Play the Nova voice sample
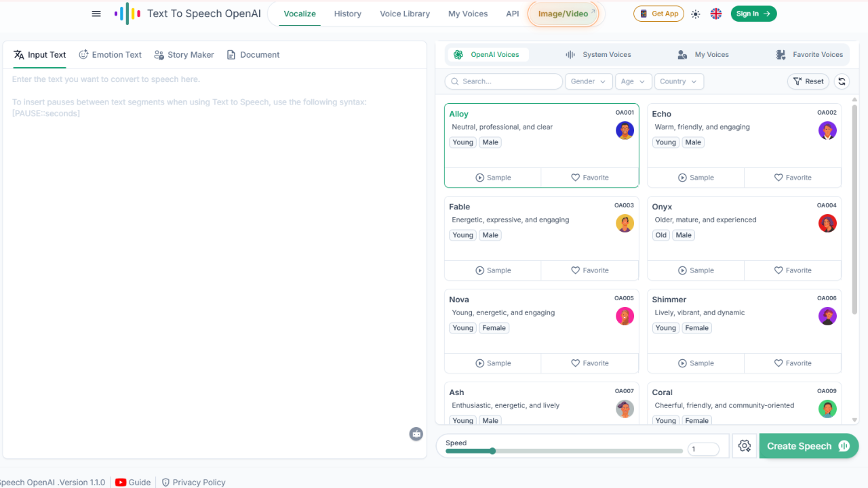The width and height of the screenshot is (868, 488). pos(493,363)
